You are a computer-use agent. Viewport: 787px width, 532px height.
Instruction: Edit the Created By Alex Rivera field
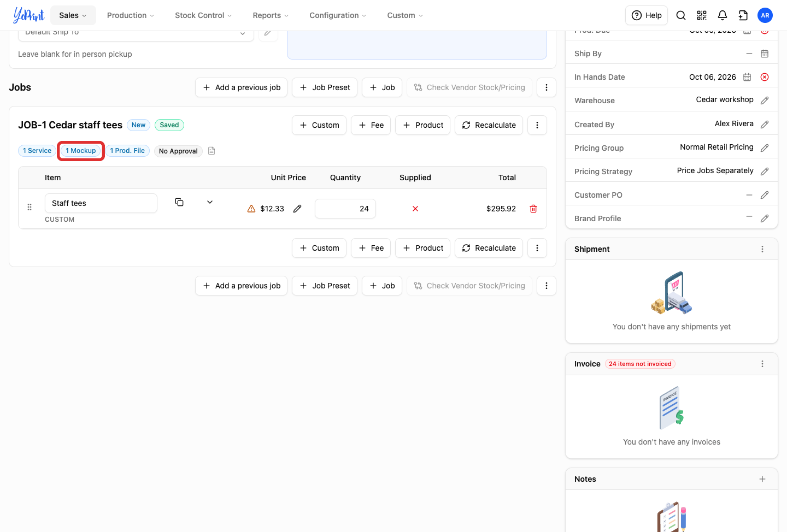[x=765, y=125]
